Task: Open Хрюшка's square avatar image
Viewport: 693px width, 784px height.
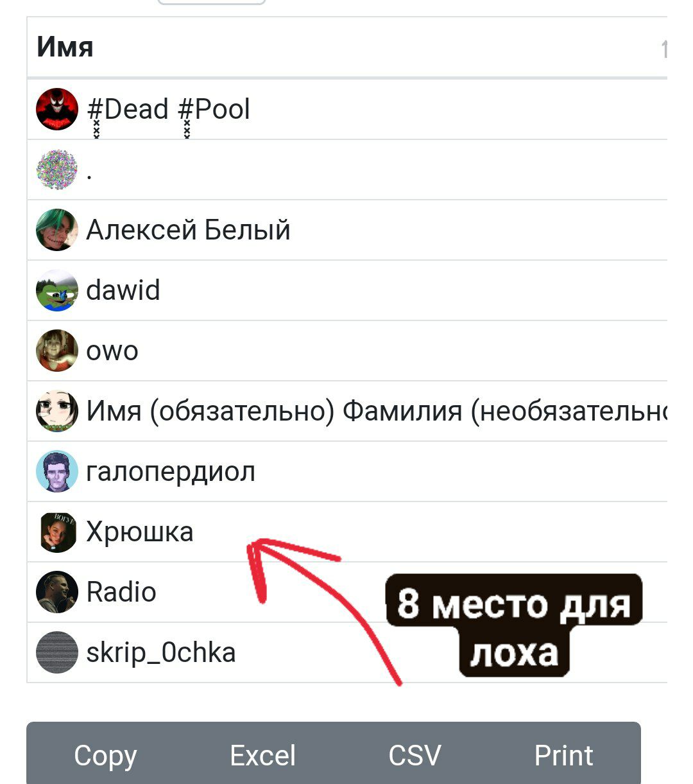Action: [x=58, y=532]
